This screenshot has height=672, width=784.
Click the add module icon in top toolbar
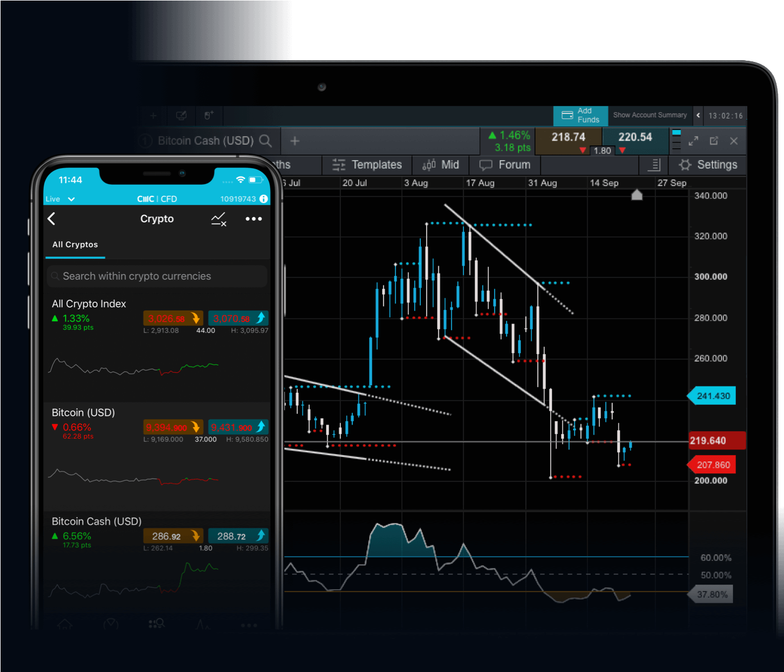pyautogui.click(x=209, y=116)
